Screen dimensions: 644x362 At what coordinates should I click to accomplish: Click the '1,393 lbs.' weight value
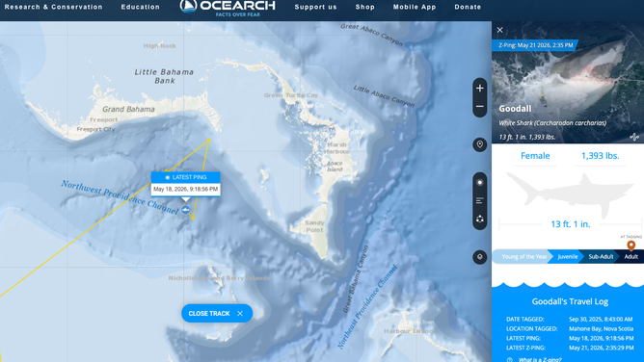tap(600, 156)
